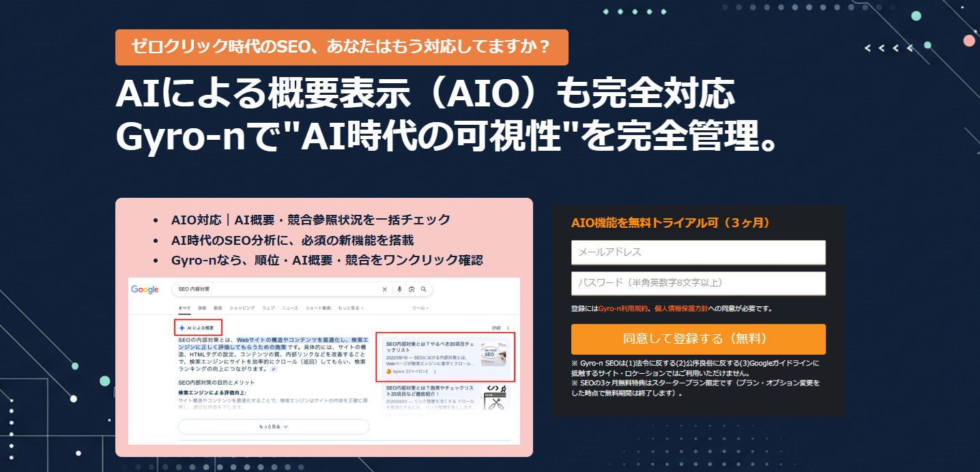Image resolution: width=980 pixels, height=472 pixels.
Task: Click the microphone voice search icon
Action: tap(399, 289)
